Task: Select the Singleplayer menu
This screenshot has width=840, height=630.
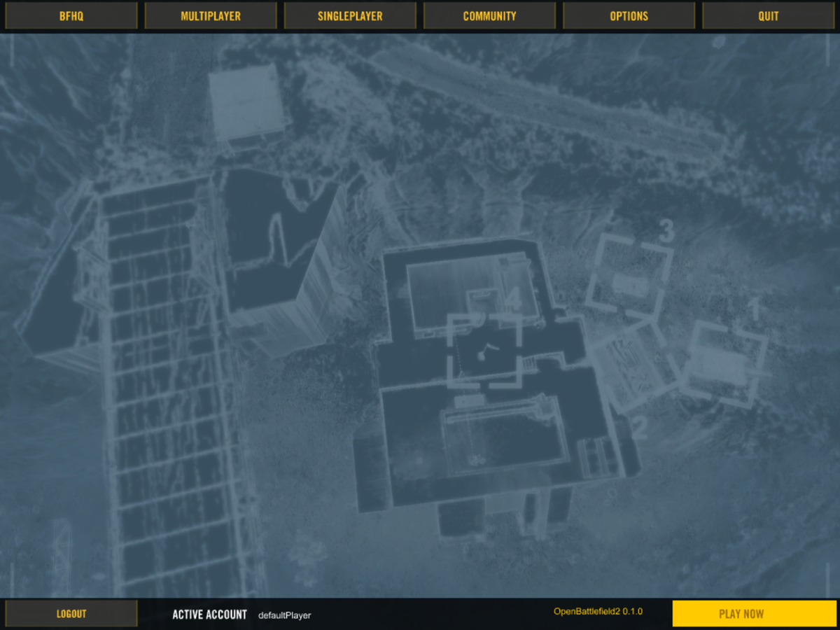Action: [350, 15]
